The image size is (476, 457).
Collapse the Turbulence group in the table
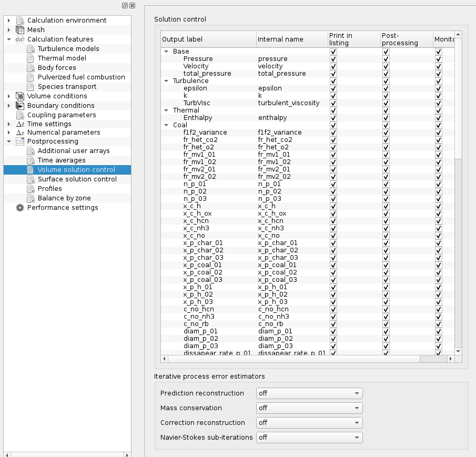pyautogui.click(x=166, y=81)
